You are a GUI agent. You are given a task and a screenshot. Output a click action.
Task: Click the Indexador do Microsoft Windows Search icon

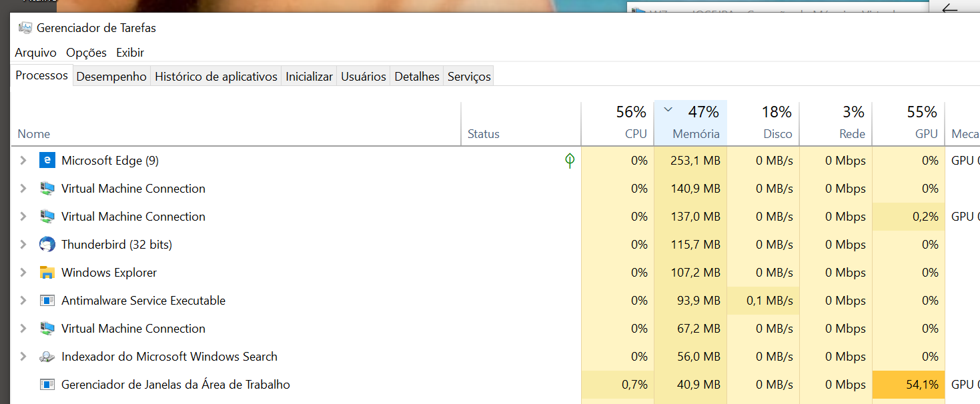(x=47, y=357)
